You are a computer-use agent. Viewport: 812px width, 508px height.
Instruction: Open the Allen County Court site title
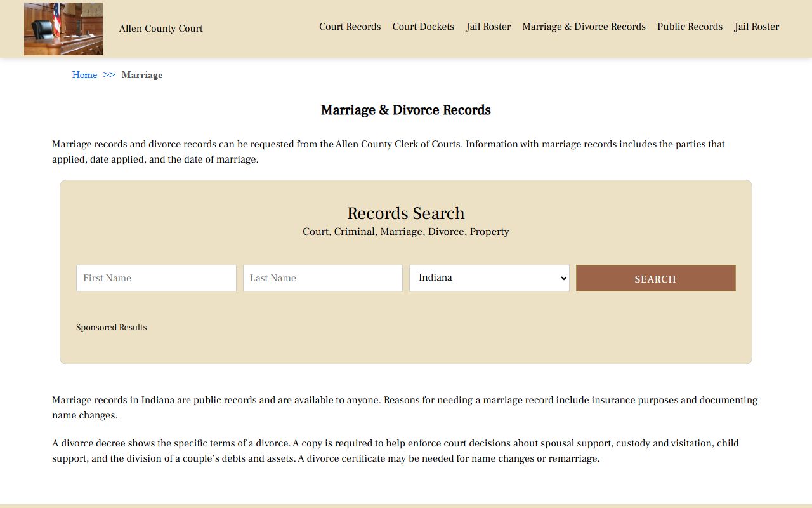[x=161, y=29]
